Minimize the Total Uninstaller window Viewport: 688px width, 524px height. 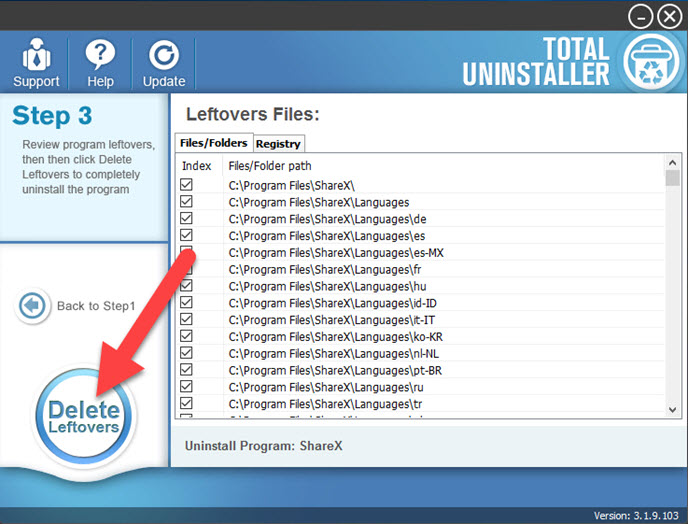(x=641, y=17)
